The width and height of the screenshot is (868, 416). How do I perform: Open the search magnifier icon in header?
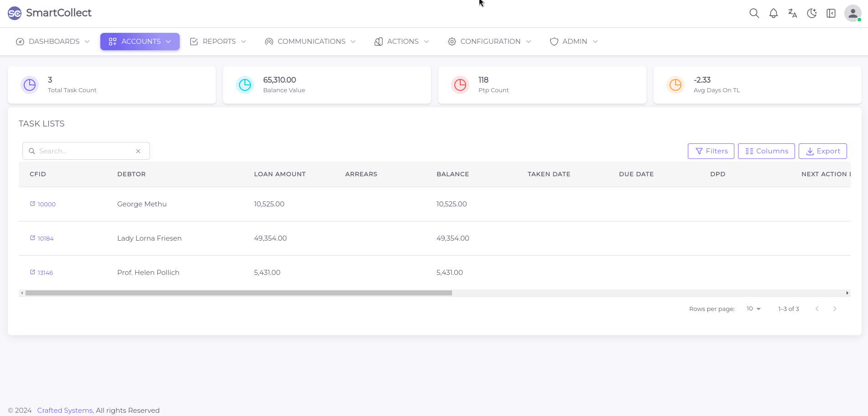coord(754,13)
